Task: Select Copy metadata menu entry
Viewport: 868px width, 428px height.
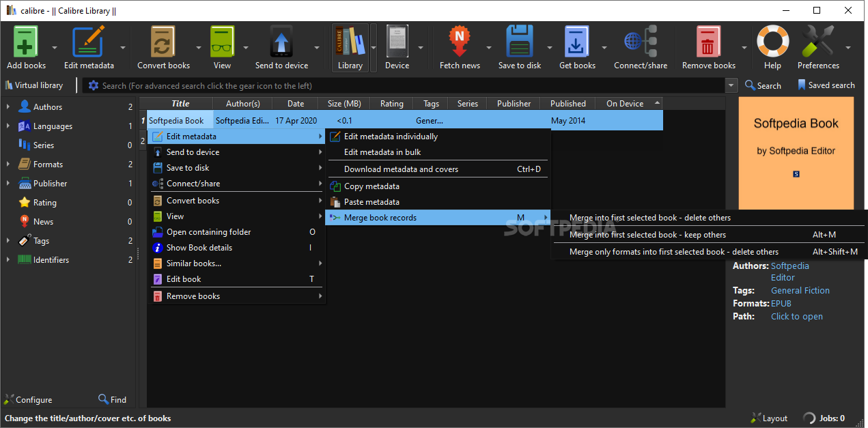Action: click(x=438, y=186)
